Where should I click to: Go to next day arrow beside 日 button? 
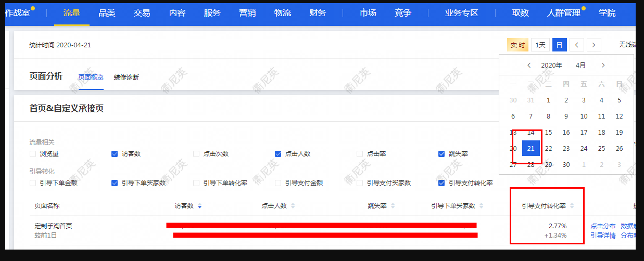pyautogui.click(x=594, y=45)
